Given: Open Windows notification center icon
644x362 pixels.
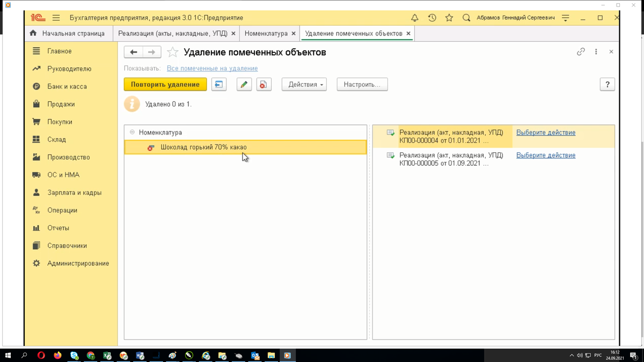Looking at the screenshot, I should pos(634,356).
